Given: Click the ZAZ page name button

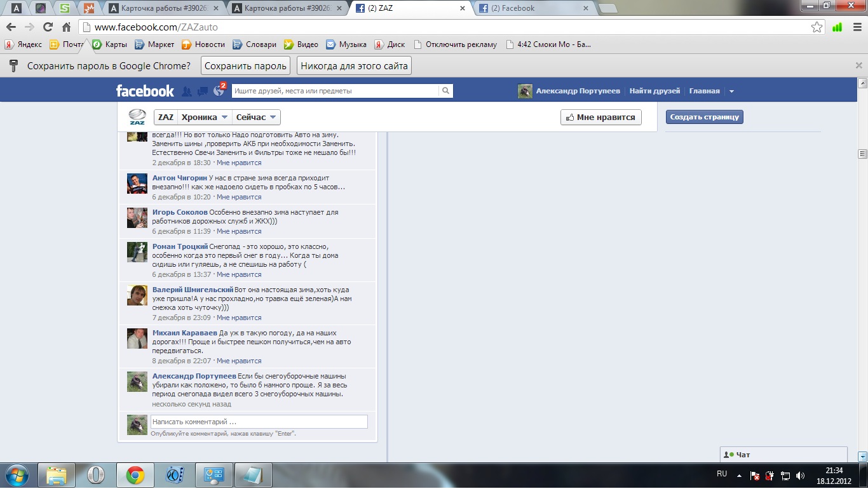Looking at the screenshot, I should pyautogui.click(x=166, y=117).
